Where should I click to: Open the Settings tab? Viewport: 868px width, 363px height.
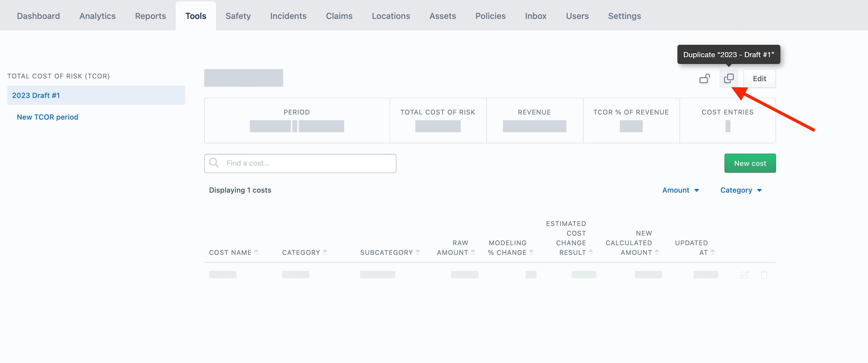624,16
